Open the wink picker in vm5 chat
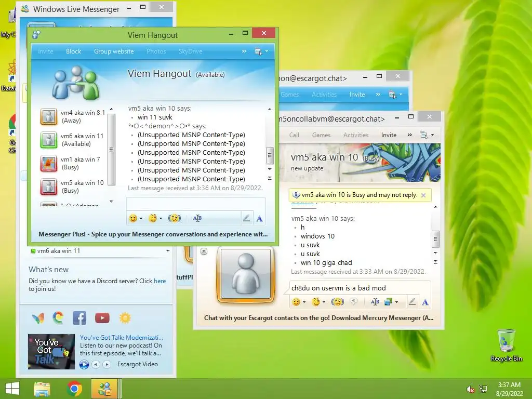This screenshot has height=399, width=532. point(316,302)
